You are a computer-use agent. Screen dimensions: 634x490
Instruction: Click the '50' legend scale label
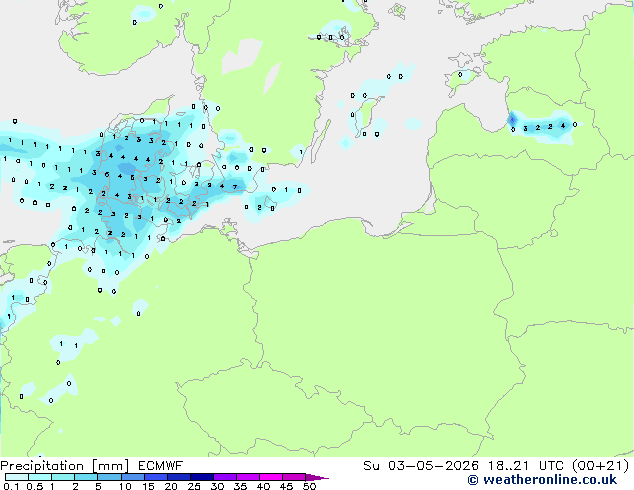pyautogui.click(x=309, y=486)
